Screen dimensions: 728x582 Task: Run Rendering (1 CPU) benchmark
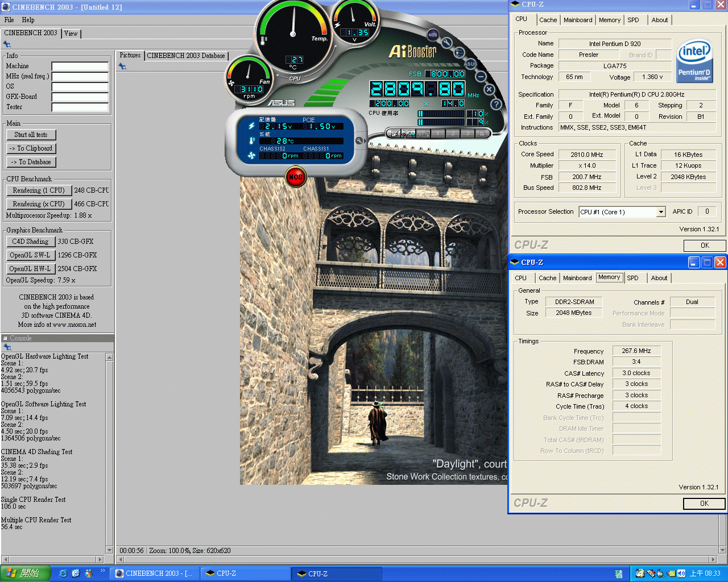39,190
